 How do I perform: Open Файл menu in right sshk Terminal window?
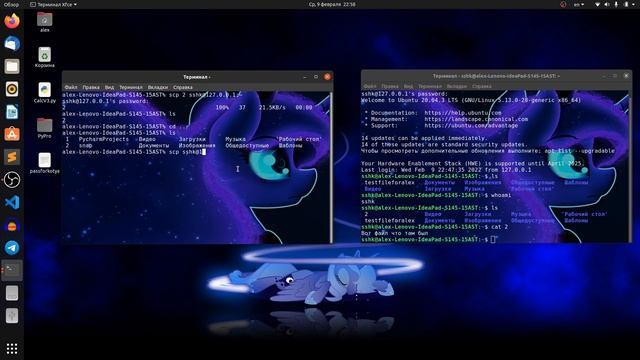[x=370, y=86]
